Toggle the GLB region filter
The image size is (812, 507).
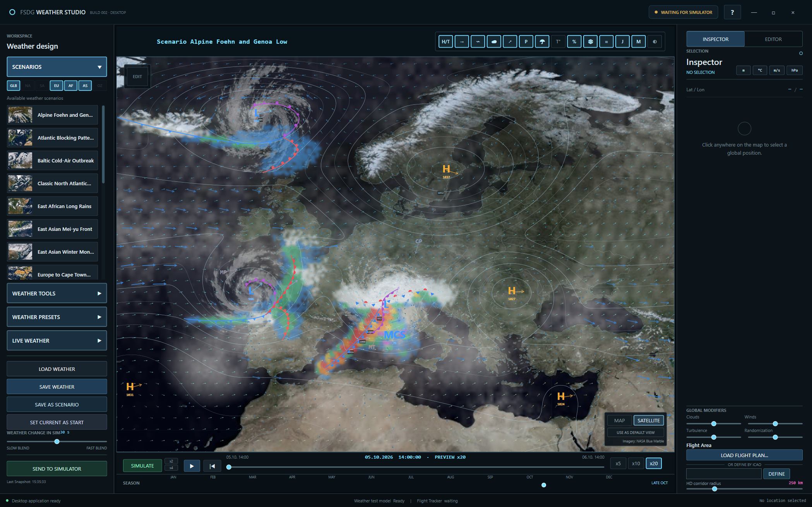point(14,85)
